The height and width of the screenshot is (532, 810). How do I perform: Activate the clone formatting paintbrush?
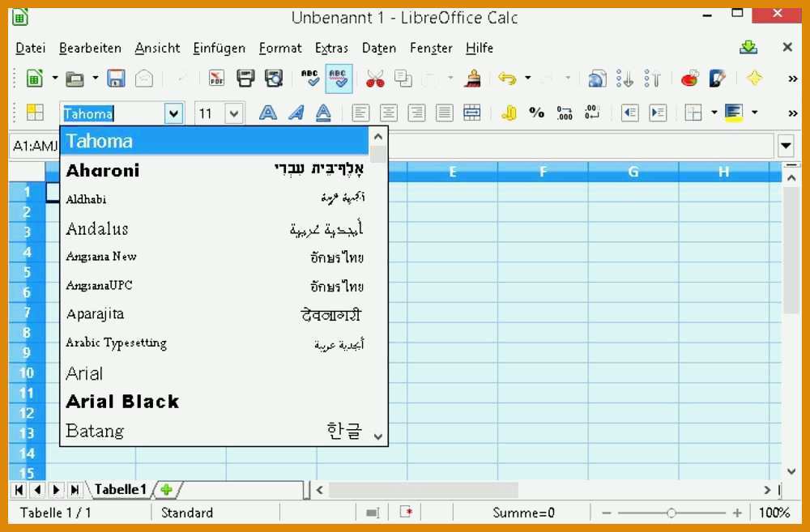(x=473, y=79)
